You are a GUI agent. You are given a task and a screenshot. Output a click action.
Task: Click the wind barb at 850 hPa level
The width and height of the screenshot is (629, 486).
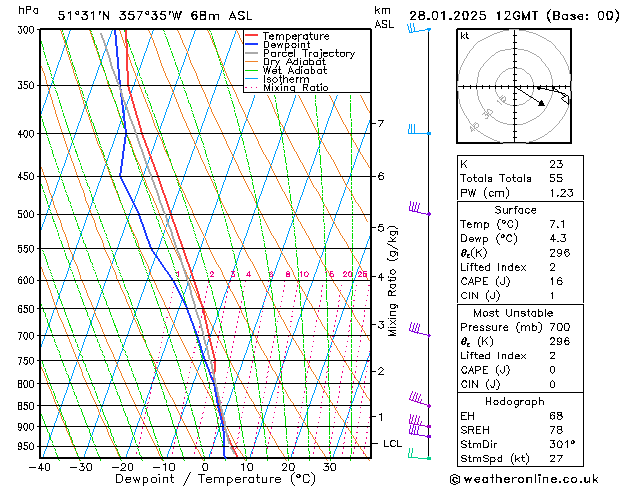[x=420, y=400]
